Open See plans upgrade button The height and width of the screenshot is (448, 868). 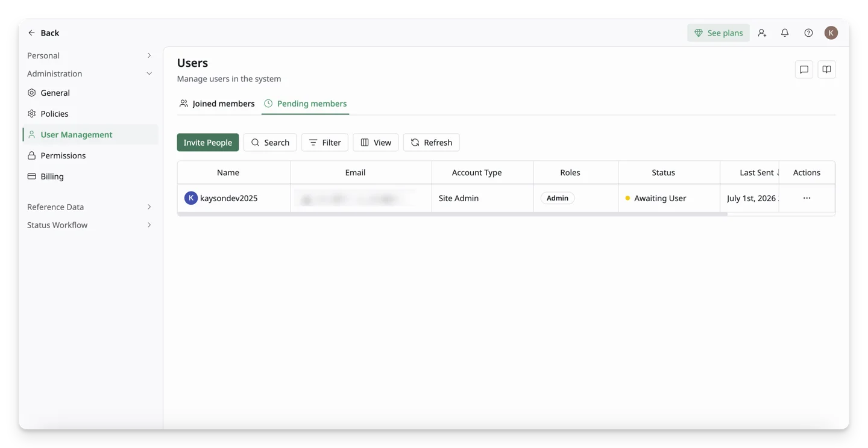[x=718, y=33]
